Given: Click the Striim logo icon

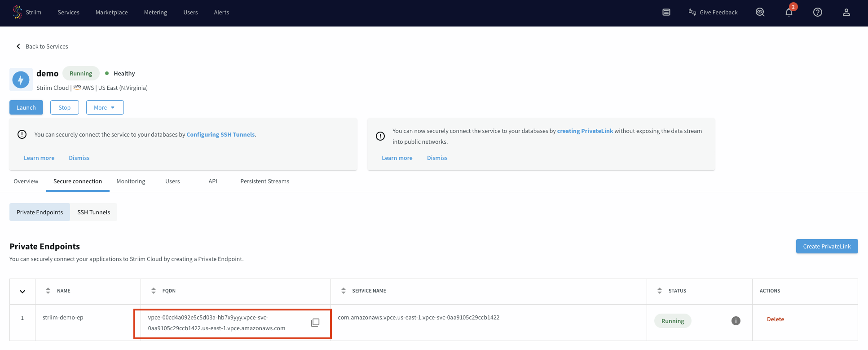Looking at the screenshot, I should pos(18,12).
